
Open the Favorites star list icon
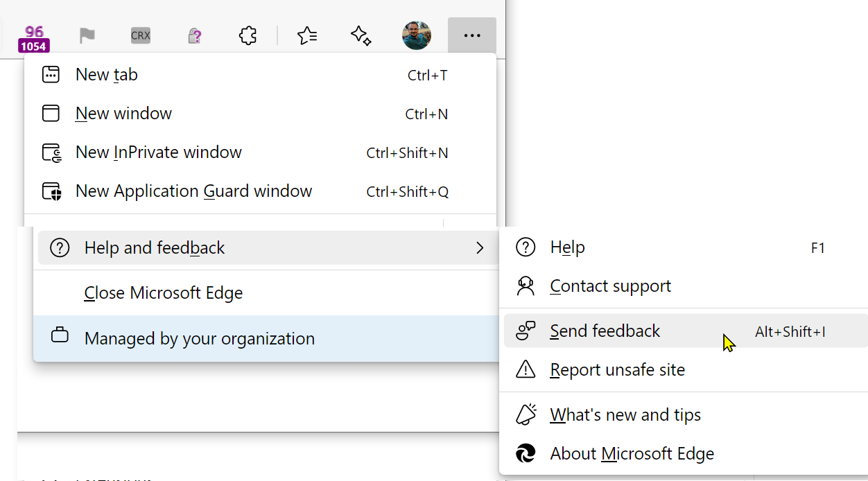pyautogui.click(x=307, y=35)
